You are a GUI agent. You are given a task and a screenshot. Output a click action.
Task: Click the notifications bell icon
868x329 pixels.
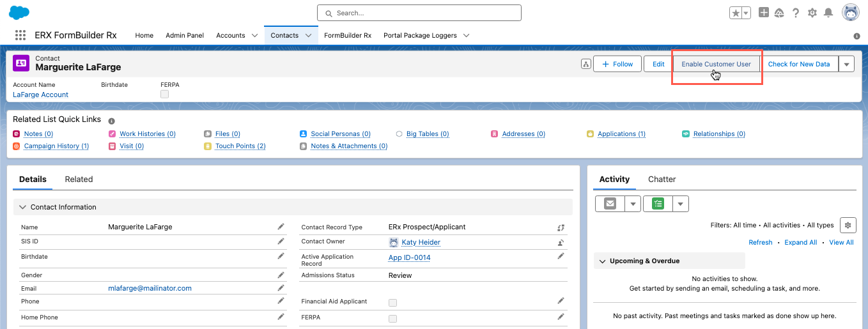point(828,13)
